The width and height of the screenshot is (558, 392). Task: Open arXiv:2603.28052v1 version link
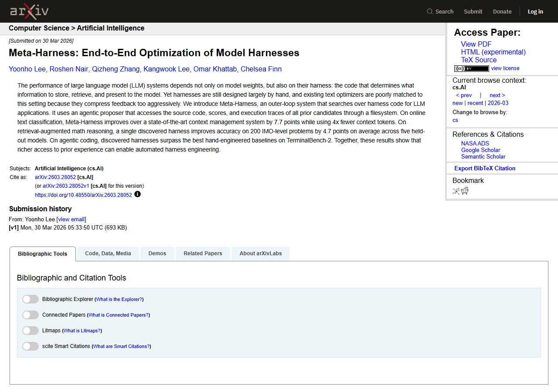tap(66, 186)
